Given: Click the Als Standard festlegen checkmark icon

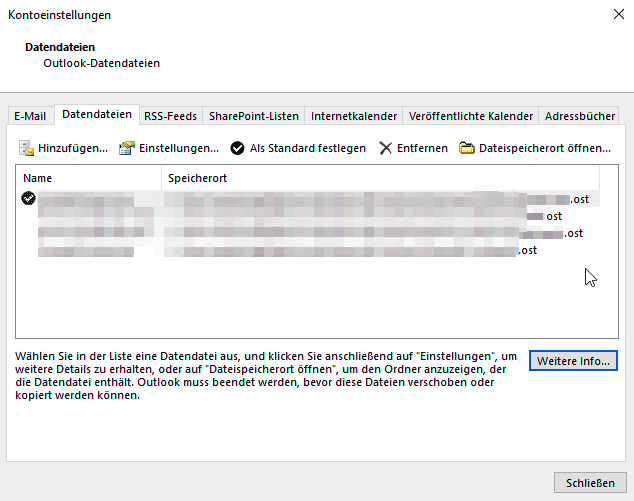Looking at the screenshot, I should pyautogui.click(x=237, y=148).
